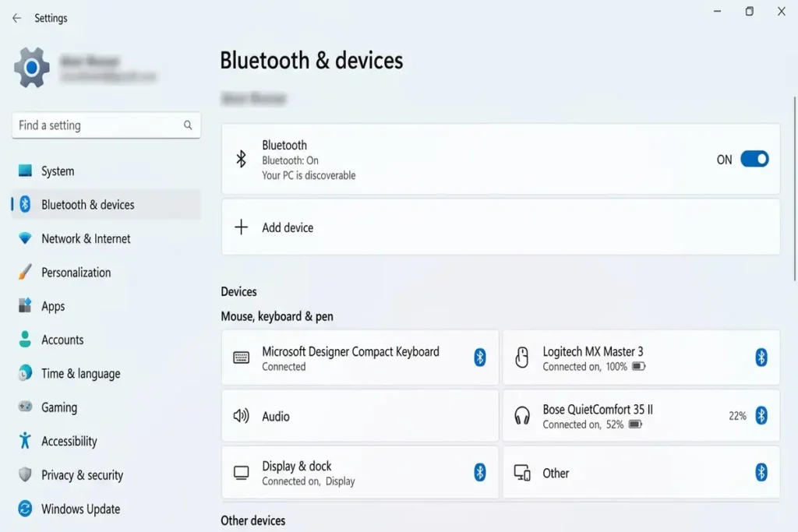798x532 pixels.
Task: Click the "Other devices" heading
Action: [x=253, y=520]
